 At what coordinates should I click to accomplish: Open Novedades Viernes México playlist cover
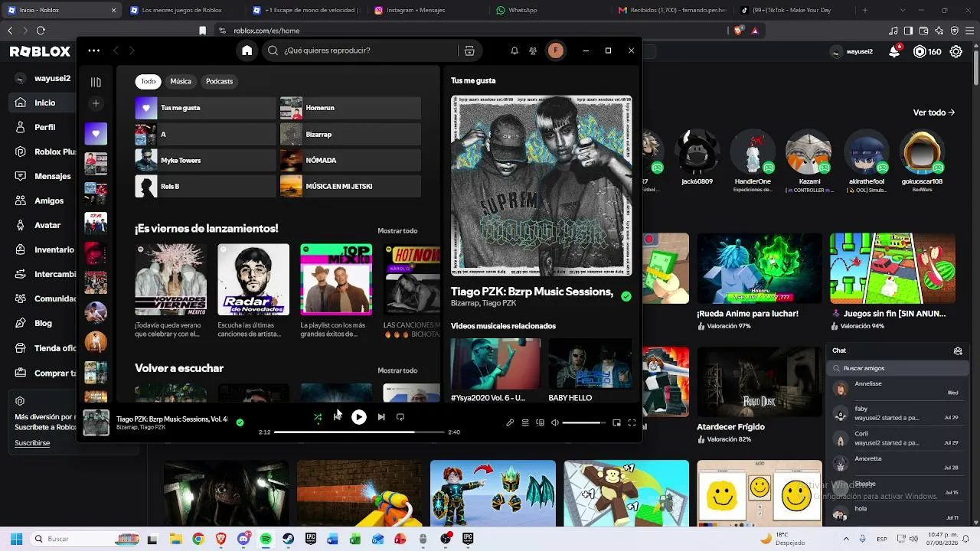(171, 279)
